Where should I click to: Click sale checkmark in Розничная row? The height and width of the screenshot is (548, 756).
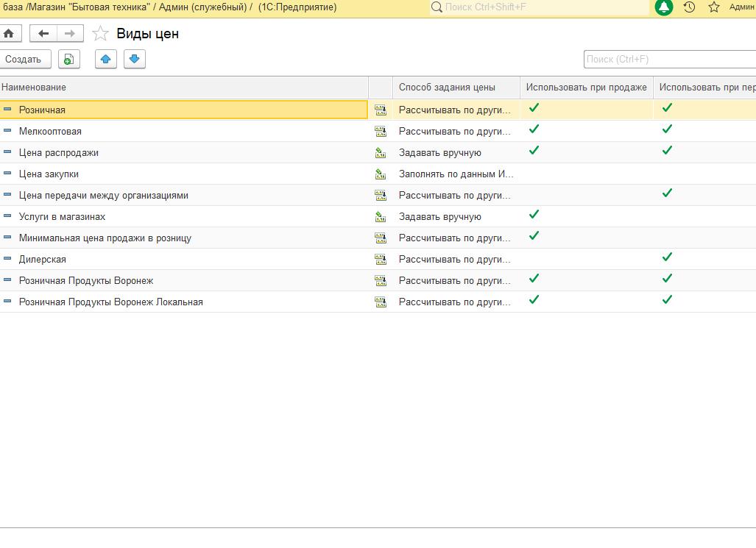click(534, 108)
